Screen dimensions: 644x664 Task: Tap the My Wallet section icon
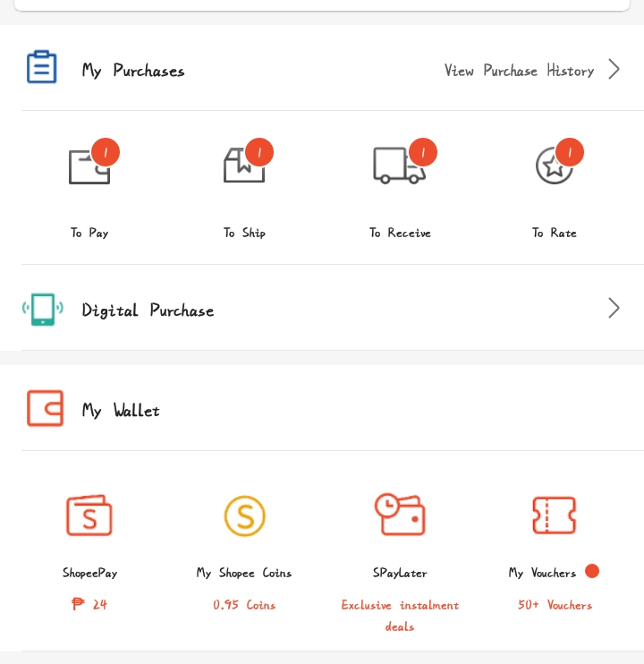pos(46,408)
